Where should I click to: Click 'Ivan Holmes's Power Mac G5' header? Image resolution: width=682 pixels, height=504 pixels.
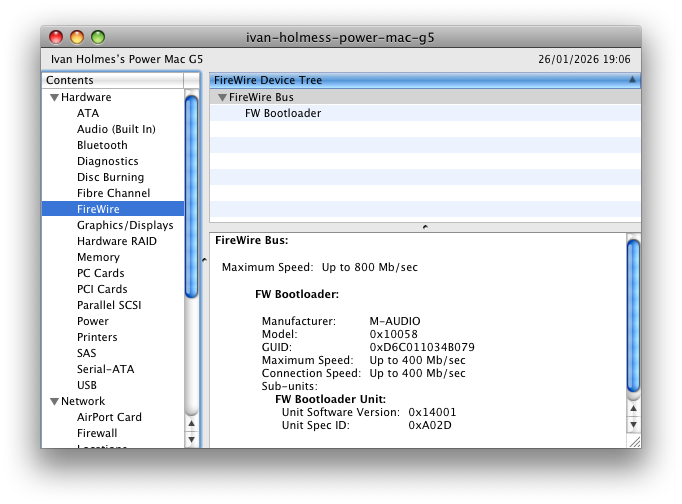[x=127, y=60]
